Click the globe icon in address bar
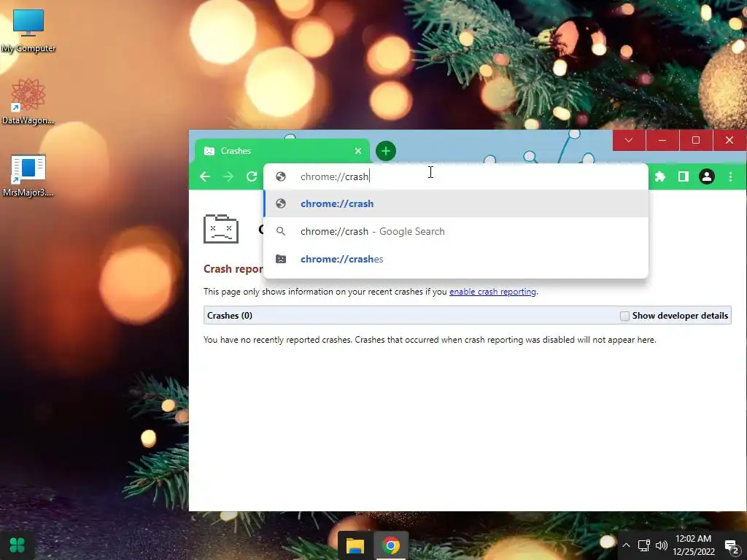Image resolution: width=747 pixels, height=560 pixels. pyautogui.click(x=281, y=176)
